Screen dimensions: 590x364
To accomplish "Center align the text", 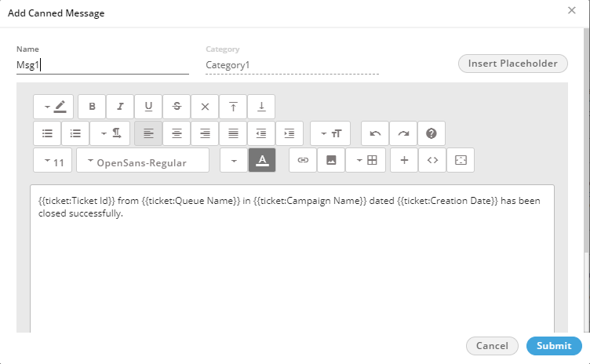I will coord(177,133).
